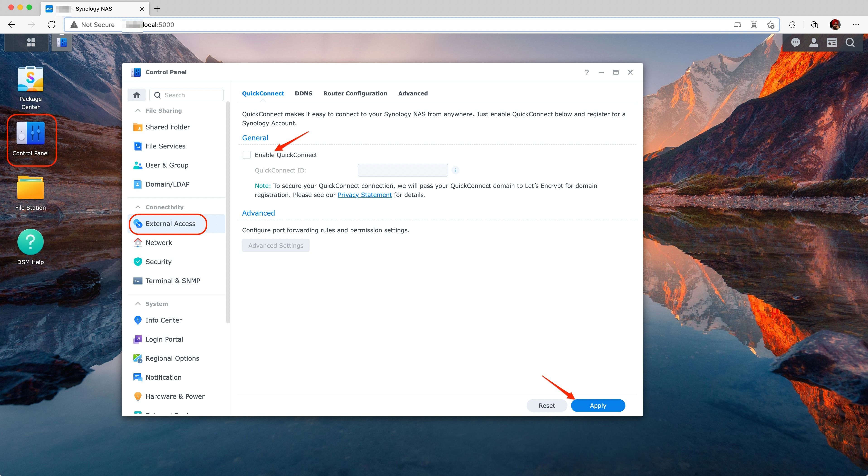Open the Advanced tab
Screen dimensions: 868x476
pos(412,93)
